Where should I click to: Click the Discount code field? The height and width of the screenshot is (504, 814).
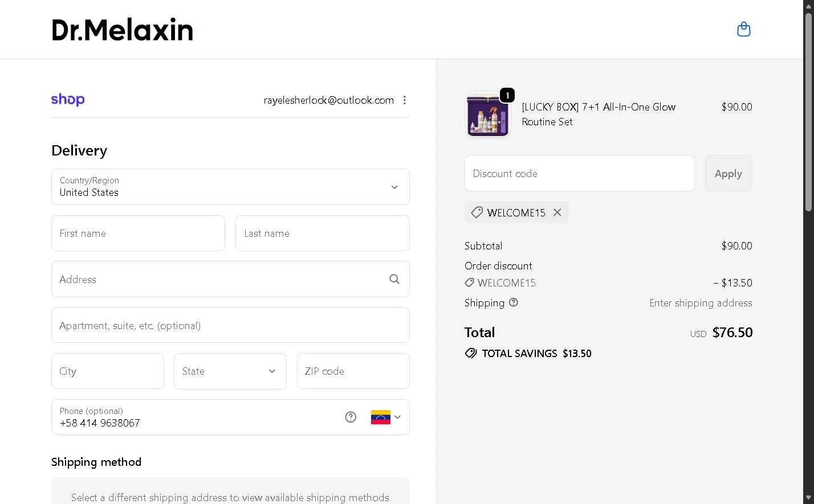579,173
